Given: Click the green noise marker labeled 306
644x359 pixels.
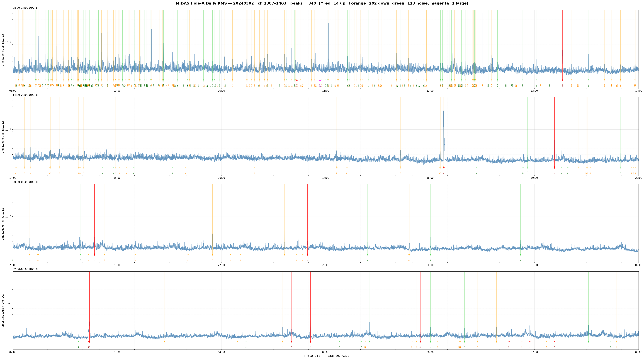Looking at the screenshot, I should tap(430, 254).
